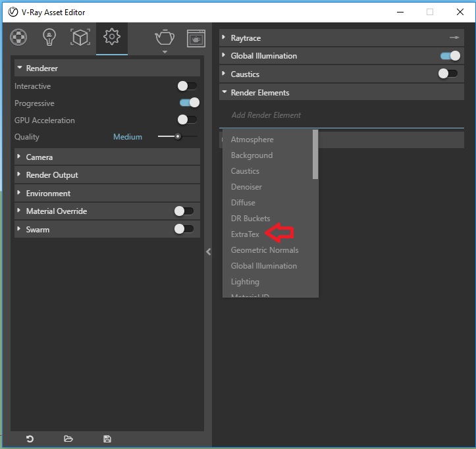Enable the Swarm switch
The width and height of the screenshot is (476, 449).
coord(184,229)
